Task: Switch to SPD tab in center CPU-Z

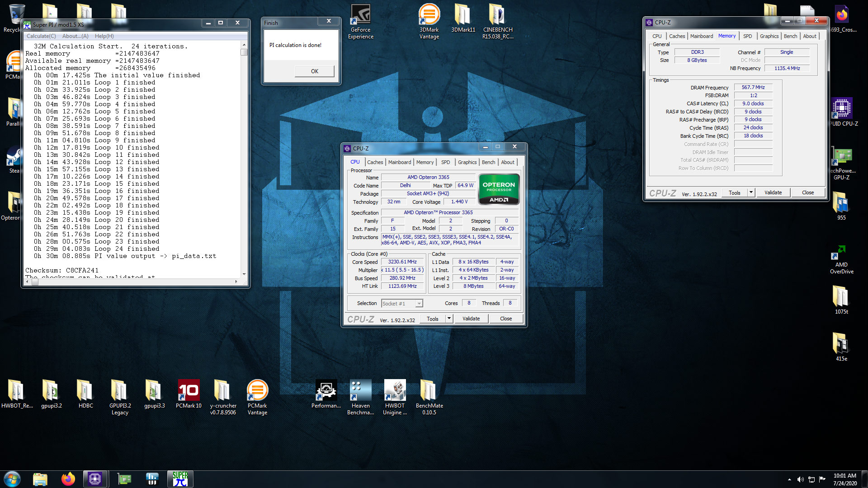Action: coord(446,162)
